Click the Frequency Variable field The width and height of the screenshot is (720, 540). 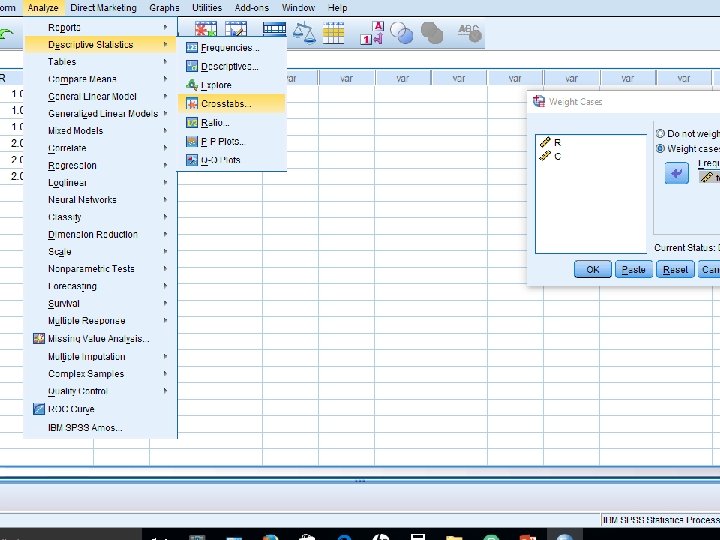709,177
